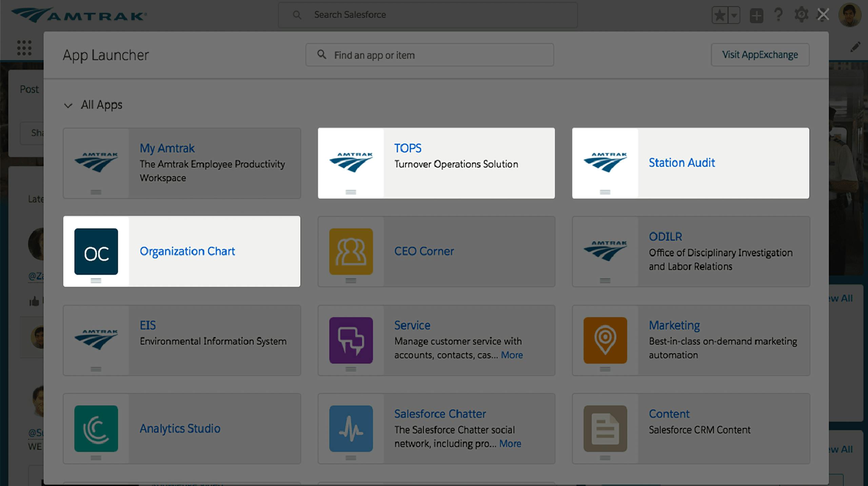The image size is (868, 486).
Task: Close the App Launcher with X
Action: point(823,15)
